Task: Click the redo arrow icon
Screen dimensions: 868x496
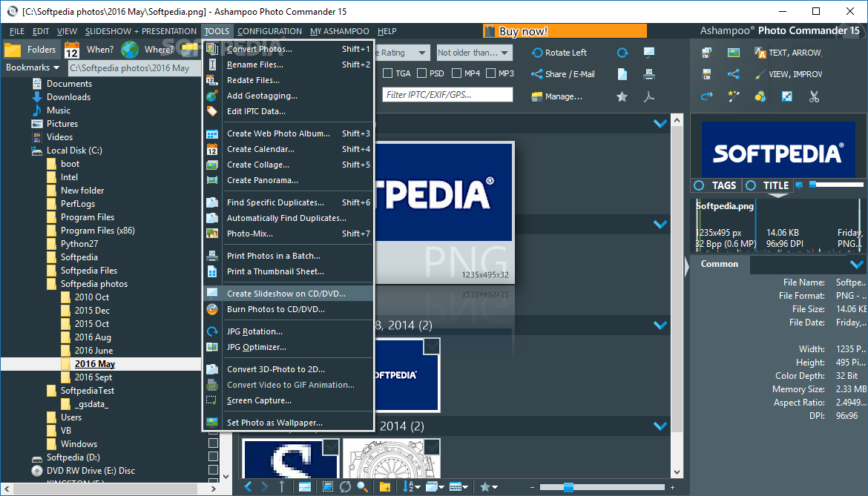Action: pos(707,97)
